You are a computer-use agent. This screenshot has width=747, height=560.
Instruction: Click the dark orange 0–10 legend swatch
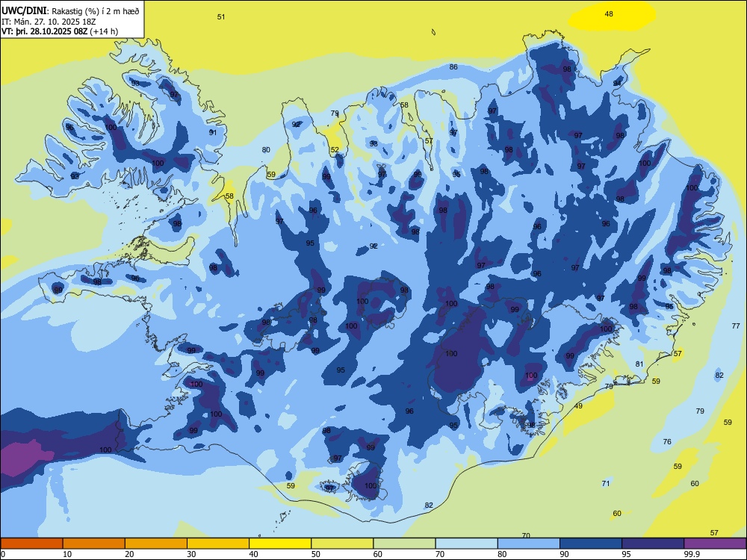tap(32, 544)
